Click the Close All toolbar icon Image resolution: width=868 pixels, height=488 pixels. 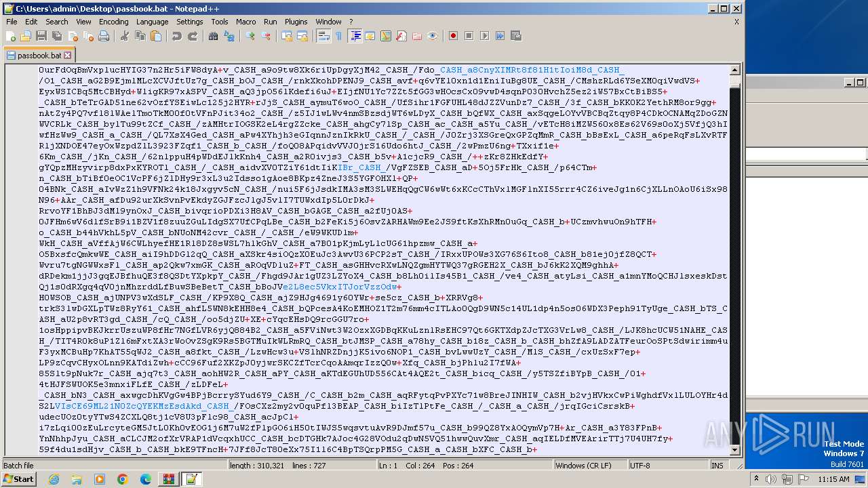(x=88, y=36)
